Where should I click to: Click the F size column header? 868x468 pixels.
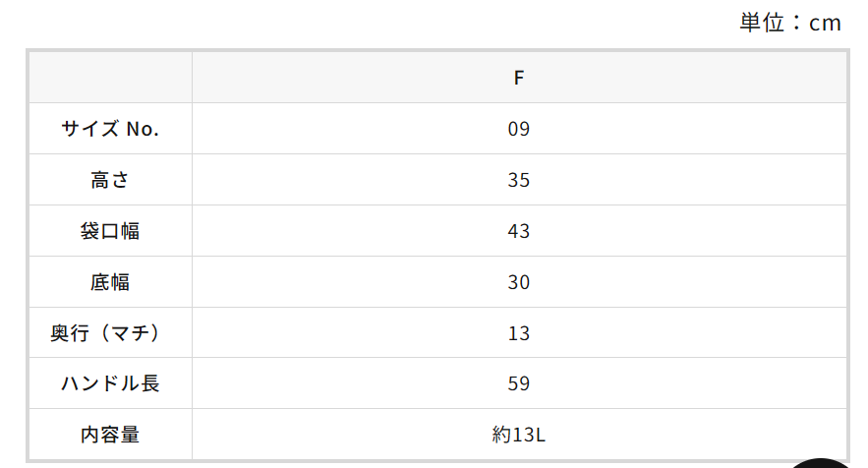pyautogui.click(x=519, y=78)
